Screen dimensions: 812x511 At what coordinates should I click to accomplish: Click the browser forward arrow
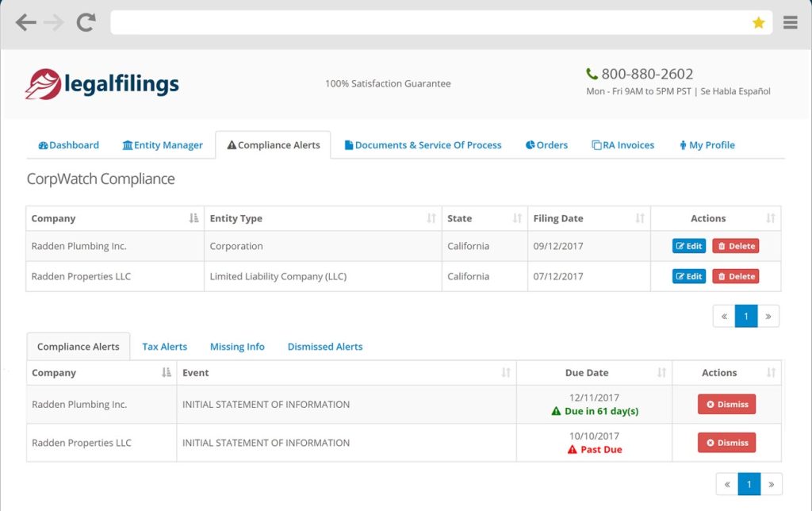(54, 23)
